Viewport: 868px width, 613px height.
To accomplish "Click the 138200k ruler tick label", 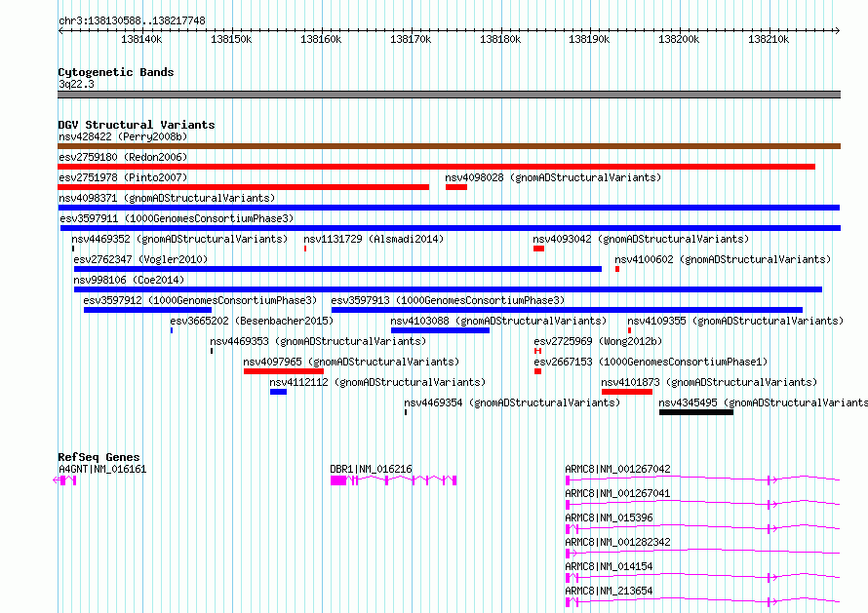I will (x=679, y=39).
